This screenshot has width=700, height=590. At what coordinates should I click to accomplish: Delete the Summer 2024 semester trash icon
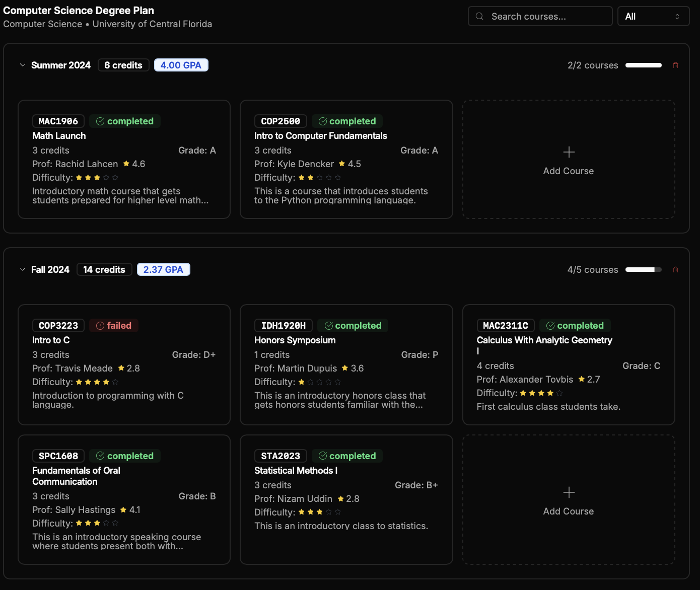pyautogui.click(x=675, y=65)
